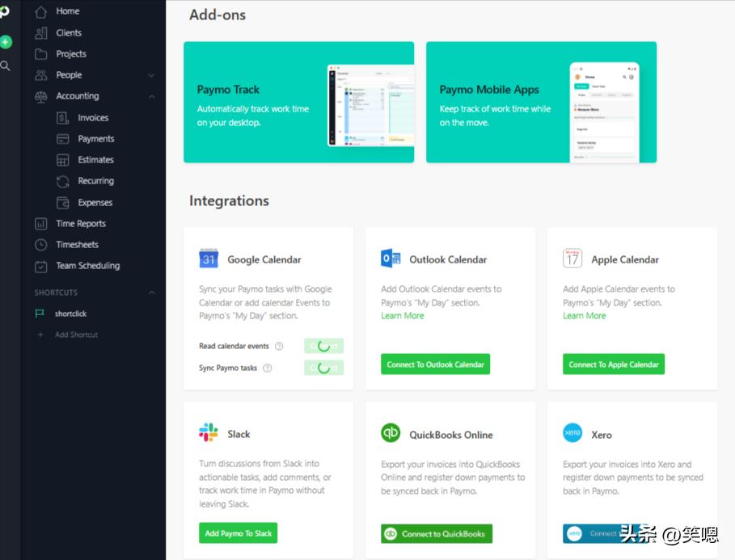Click the Invoices dollar-sheet icon

tap(63, 118)
